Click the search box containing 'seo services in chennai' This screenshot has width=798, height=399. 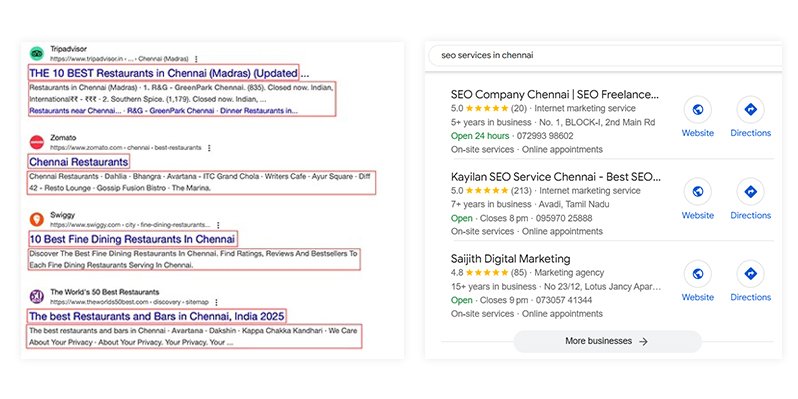pos(606,55)
